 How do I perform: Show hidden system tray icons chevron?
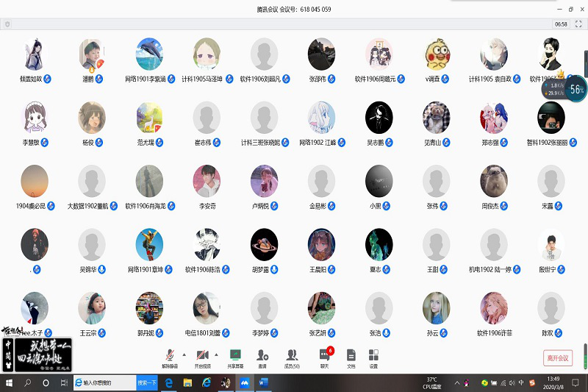tap(456, 383)
